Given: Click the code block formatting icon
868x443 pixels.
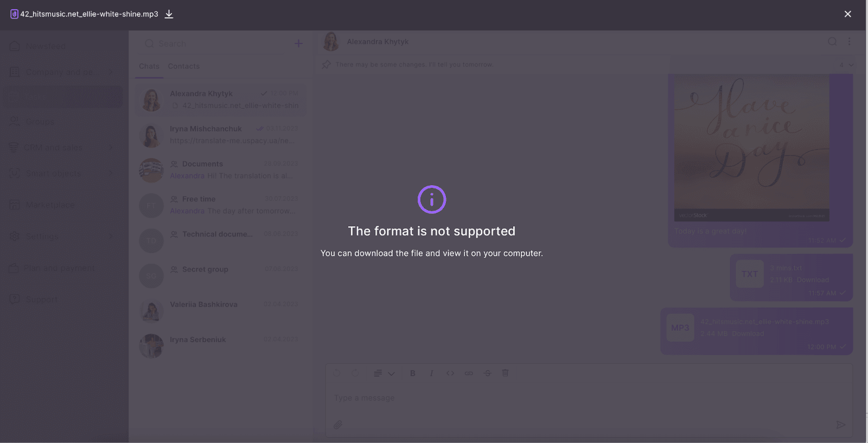Looking at the screenshot, I should tap(450, 373).
